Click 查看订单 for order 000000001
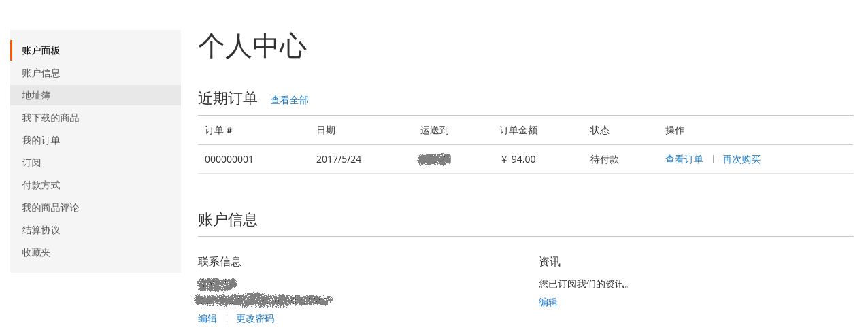The height and width of the screenshot is (332, 868). pyautogui.click(x=684, y=159)
